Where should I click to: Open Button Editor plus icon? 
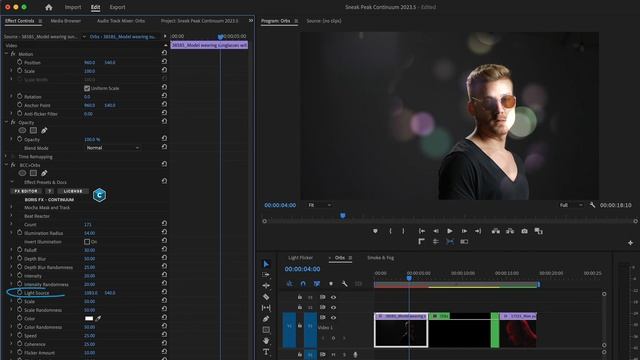pyautogui.click(x=631, y=242)
